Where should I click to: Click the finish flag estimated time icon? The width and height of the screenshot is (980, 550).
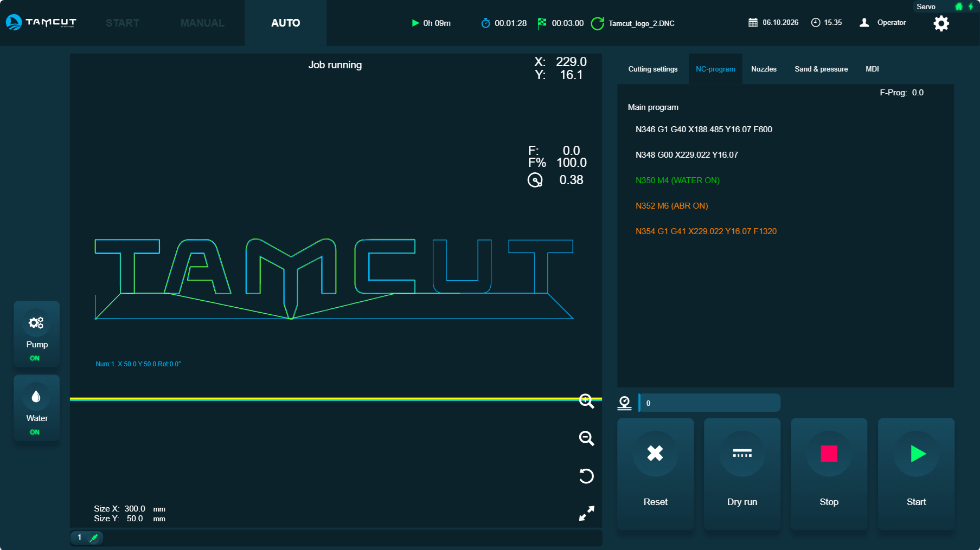[x=542, y=23]
